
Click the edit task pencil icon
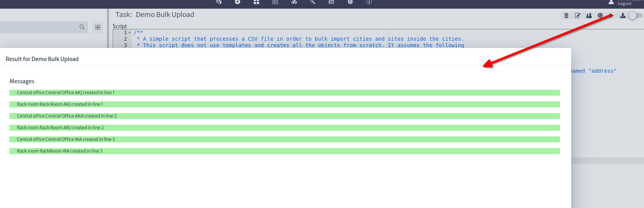coord(577,15)
